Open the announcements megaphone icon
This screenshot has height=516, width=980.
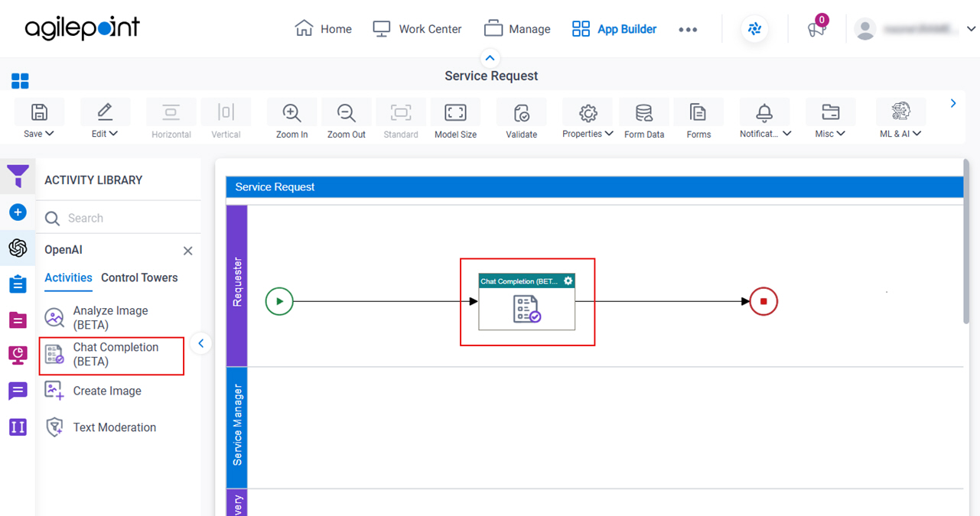[816, 29]
